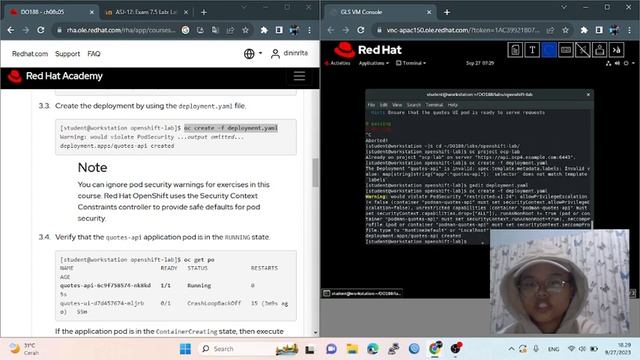The height and width of the screenshot is (360, 640).
Task: Open Chrome three-dot menu in left browser
Action: click(x=309, y=30)
